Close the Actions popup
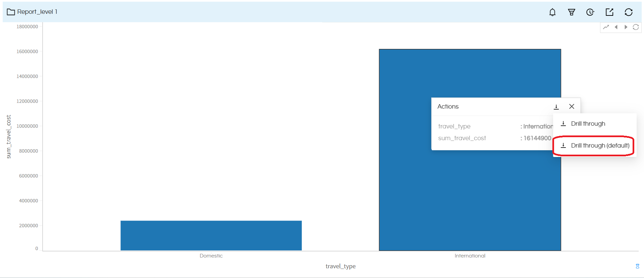The width and height of the screenshot is (644, 278). tap(572, 106)
